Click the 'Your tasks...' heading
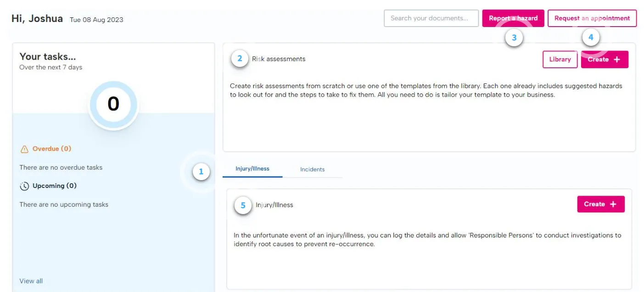644x292 pixels. click(x=48, y=57)
